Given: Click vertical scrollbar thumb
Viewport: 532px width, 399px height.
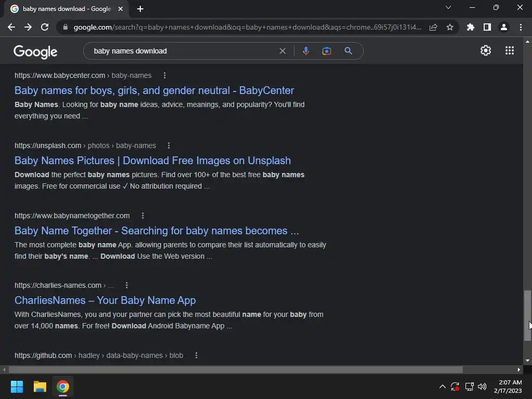Looking at the screenshot, I should 527,315.
